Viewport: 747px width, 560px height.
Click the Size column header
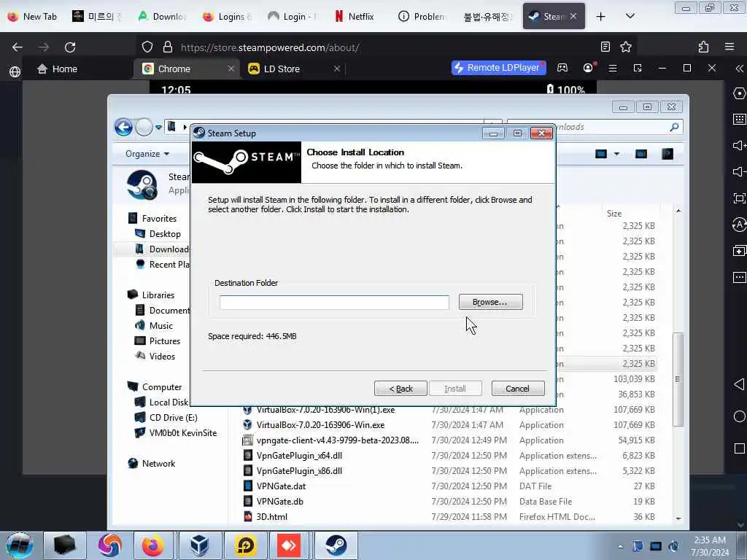(614, 214)
